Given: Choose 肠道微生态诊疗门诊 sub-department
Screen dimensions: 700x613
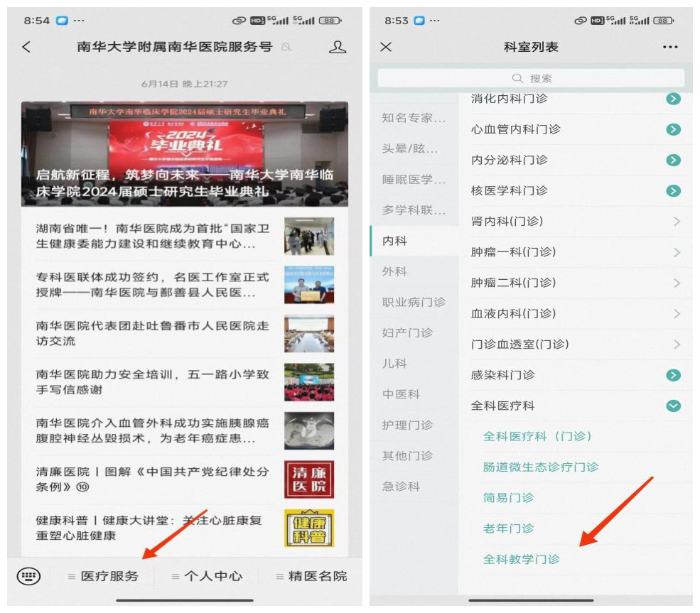Looking at the screenshot, I should pyautogui.click(x=541, y=467).
